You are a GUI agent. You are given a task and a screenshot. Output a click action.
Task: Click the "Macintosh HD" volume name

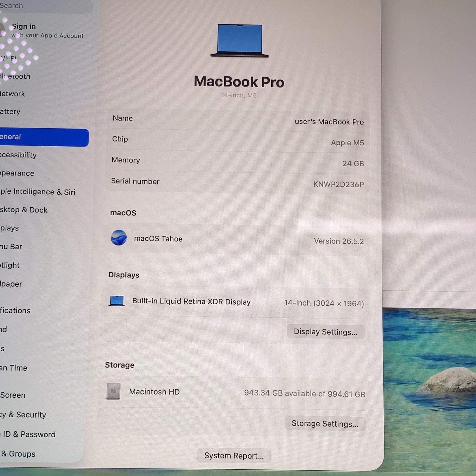[x=154, y=392]
